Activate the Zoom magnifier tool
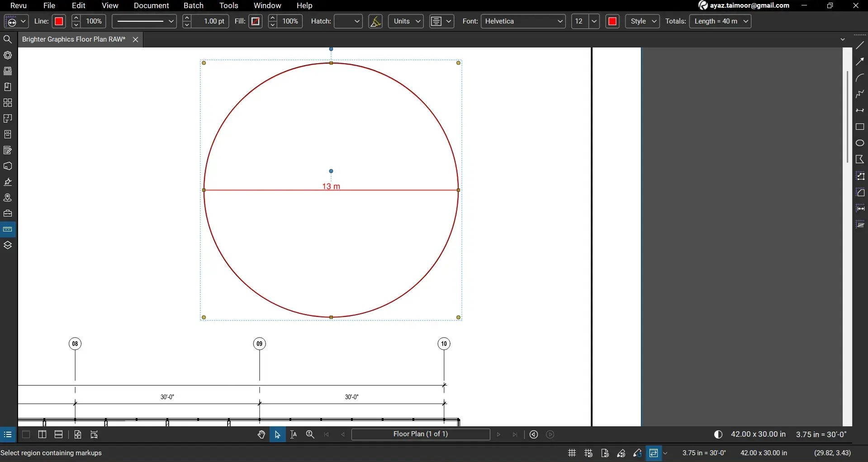Screen dimensions: 868x462 coord(310,434)
